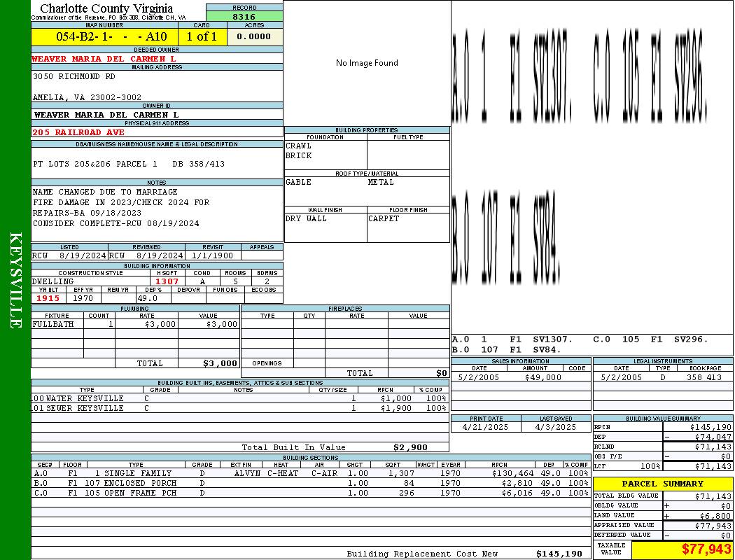Click fireplaces total $0
This screenshot has width=735, height=560.
[442, 374]
